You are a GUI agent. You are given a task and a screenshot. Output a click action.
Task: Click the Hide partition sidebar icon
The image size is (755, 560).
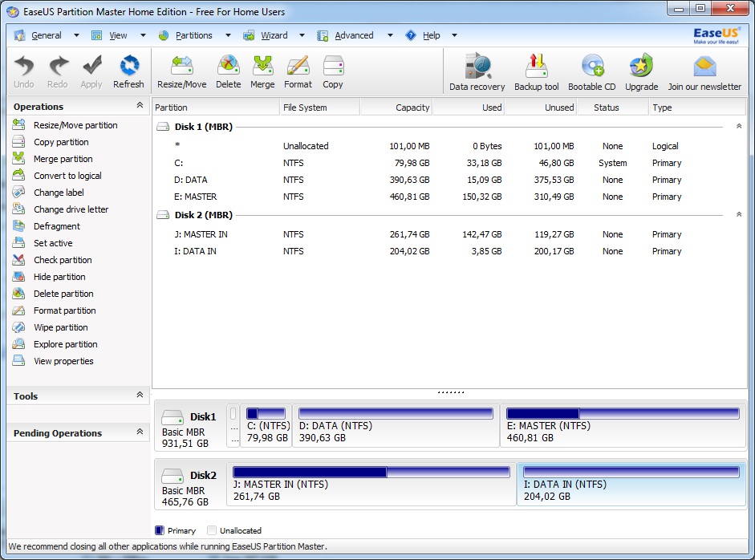click(x=18, y=276)
